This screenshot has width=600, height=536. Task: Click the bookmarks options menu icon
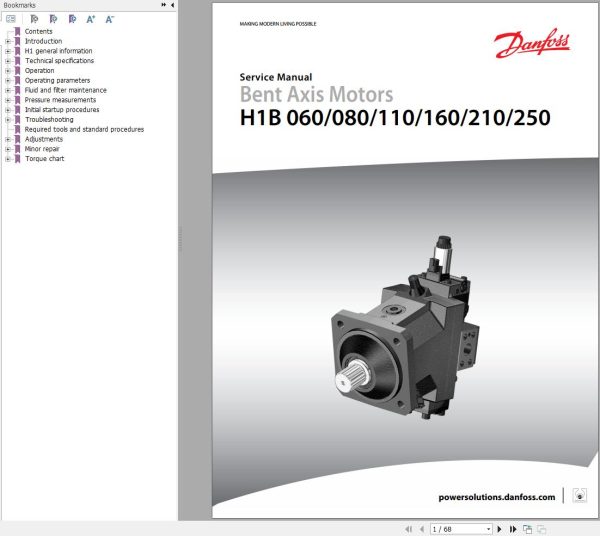coord(11,19)
